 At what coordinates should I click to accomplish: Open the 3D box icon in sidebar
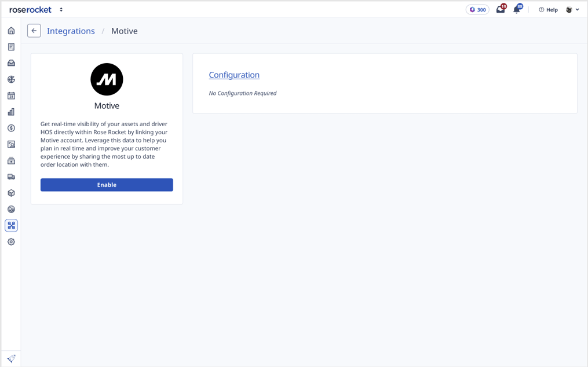(11, 193)
